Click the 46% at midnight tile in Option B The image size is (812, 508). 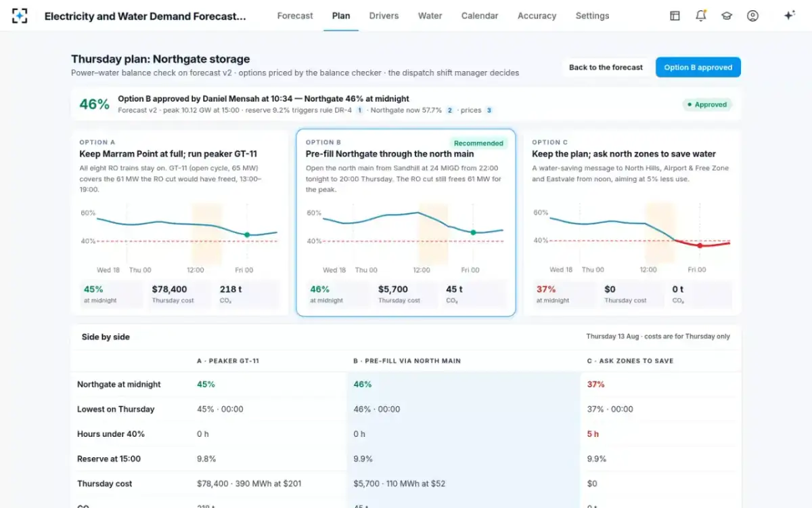pyautogui.click(x=338, y=294)
